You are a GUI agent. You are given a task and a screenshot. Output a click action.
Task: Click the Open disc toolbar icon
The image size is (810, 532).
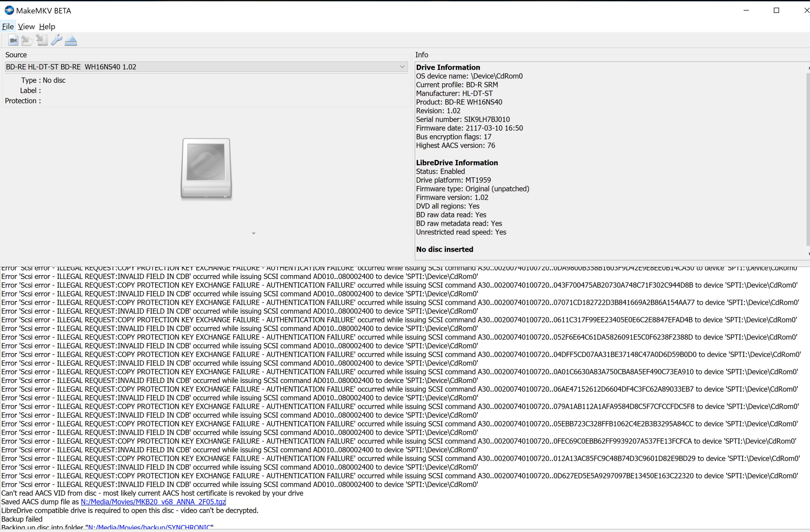[x=27, y=40]
